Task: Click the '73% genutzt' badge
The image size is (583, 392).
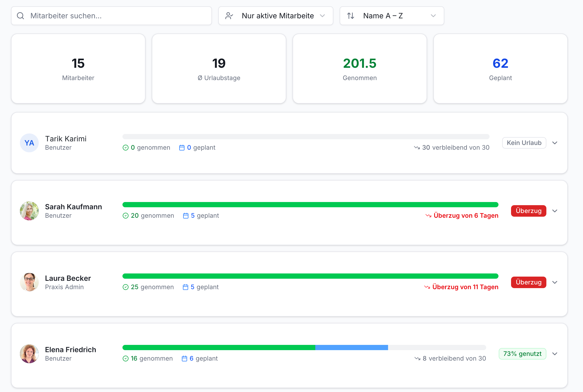Action: [x=522, y=354]
